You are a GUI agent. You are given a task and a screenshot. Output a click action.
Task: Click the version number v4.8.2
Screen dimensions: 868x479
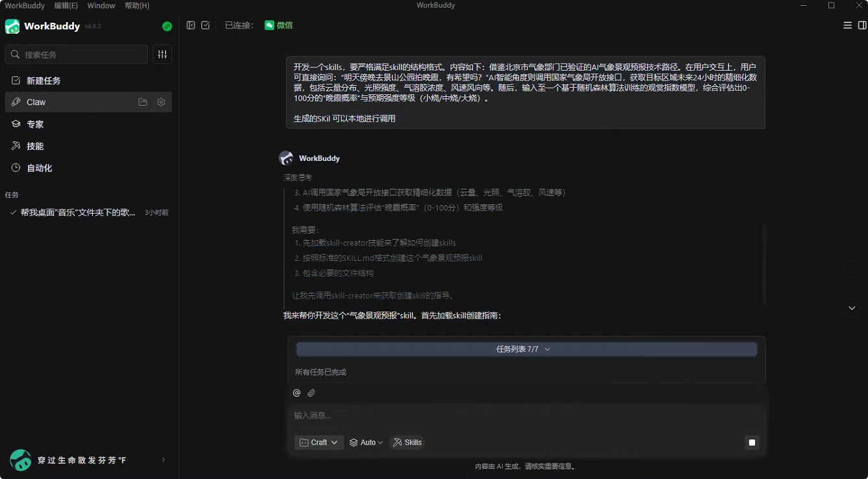(93, 27)
